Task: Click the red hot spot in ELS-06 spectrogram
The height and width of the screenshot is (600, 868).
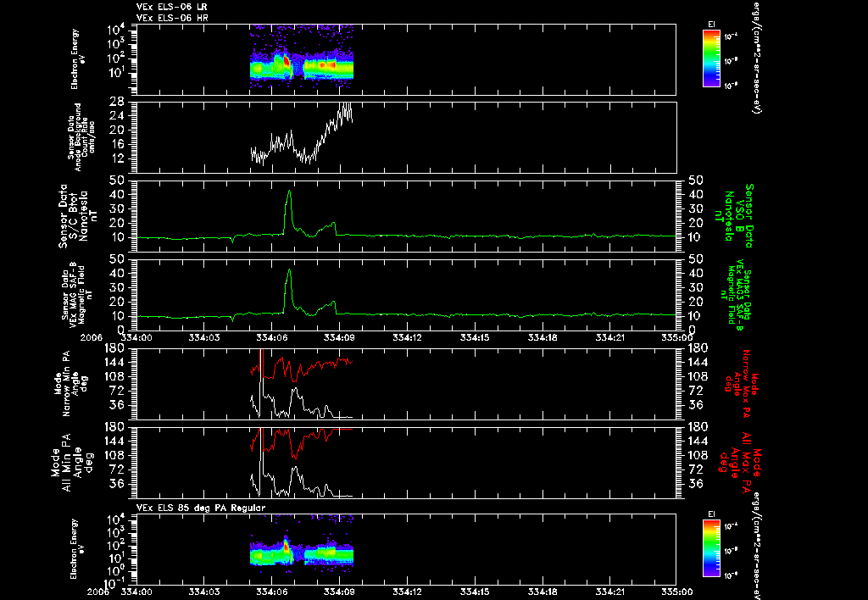Action: click(x=287, y=61)
